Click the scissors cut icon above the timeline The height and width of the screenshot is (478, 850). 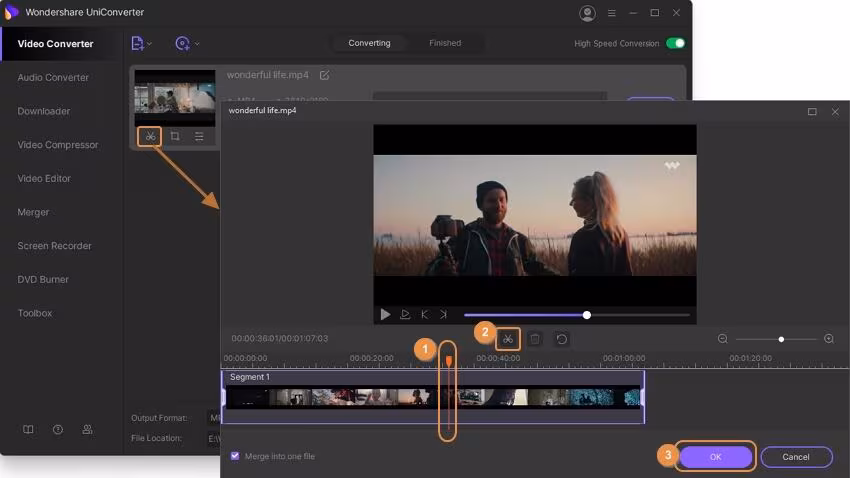[x=508, y=339]
